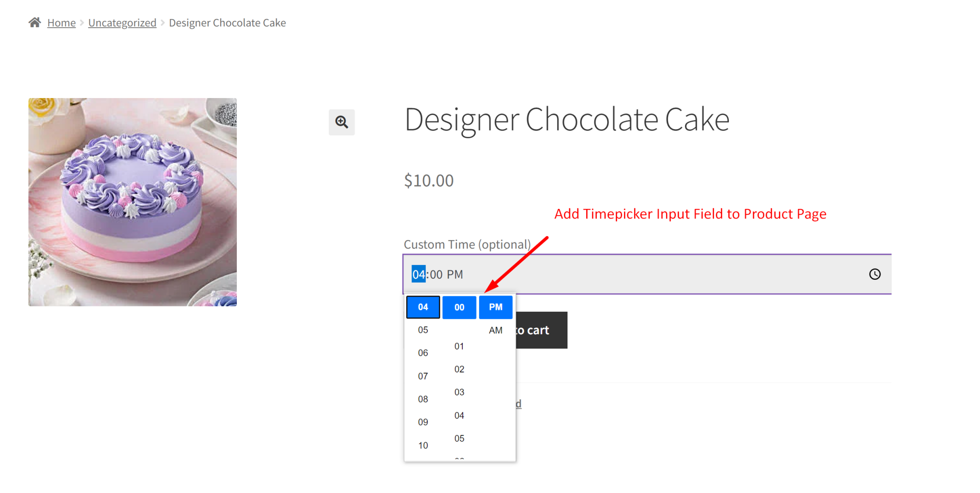Choose hour 10 in the picker

click(423, 446)
